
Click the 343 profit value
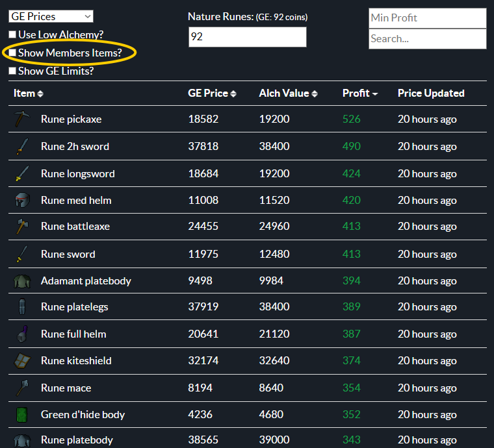click(351, 440)
